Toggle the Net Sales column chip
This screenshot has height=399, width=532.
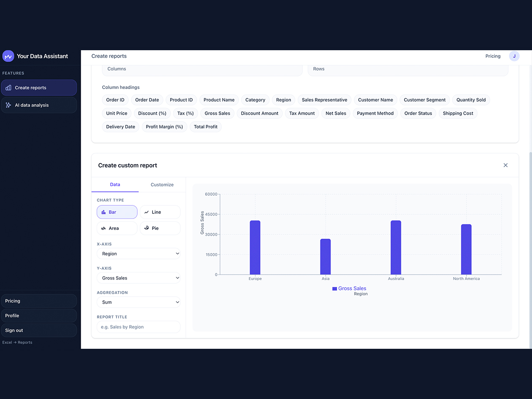336,113
